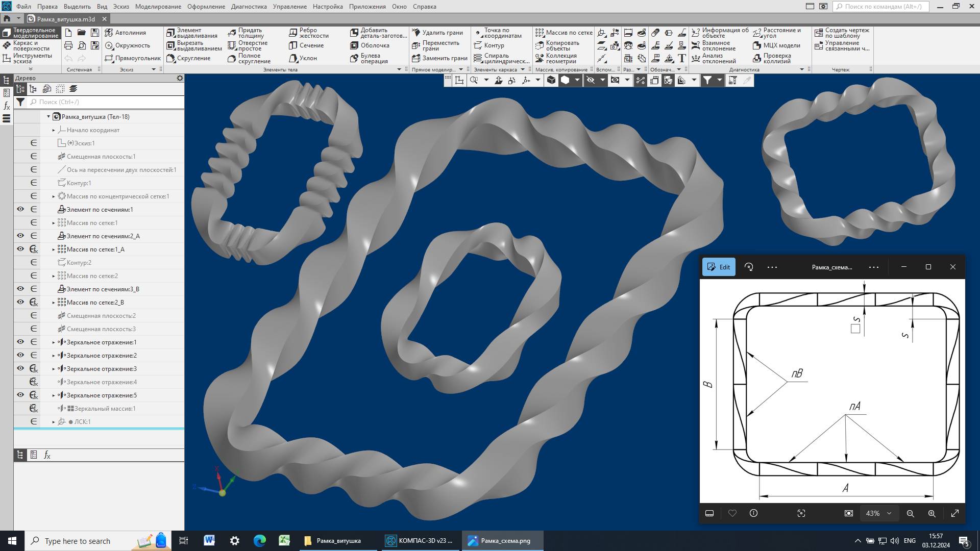Expand Зеркальное отражение:1 tree node
This screenshot has height=551, width=980.
point(54,342)
